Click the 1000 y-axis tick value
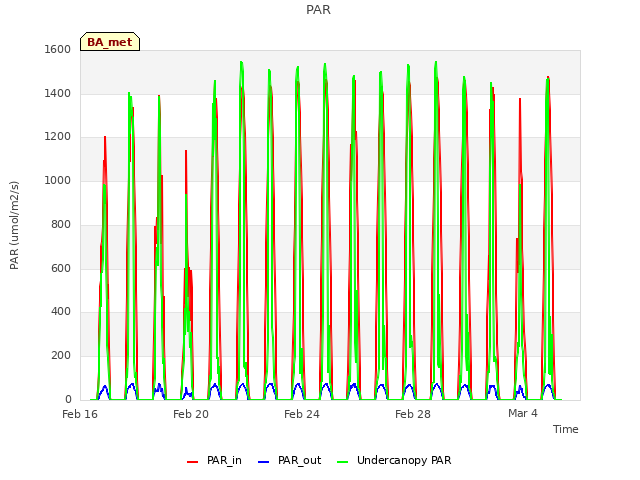Screen dimensions: 640x480 [x=58, y=180]
